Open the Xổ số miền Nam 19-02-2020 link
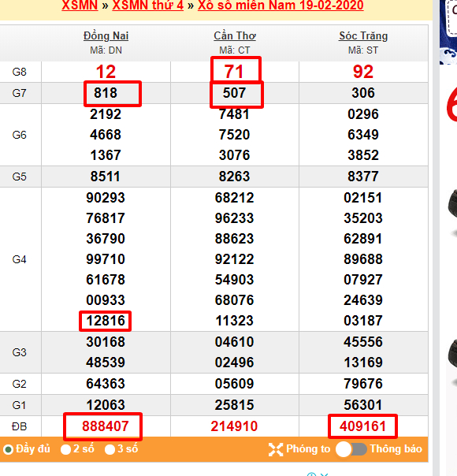The height and width of the screenshot is (476, 457). [281, 6]
